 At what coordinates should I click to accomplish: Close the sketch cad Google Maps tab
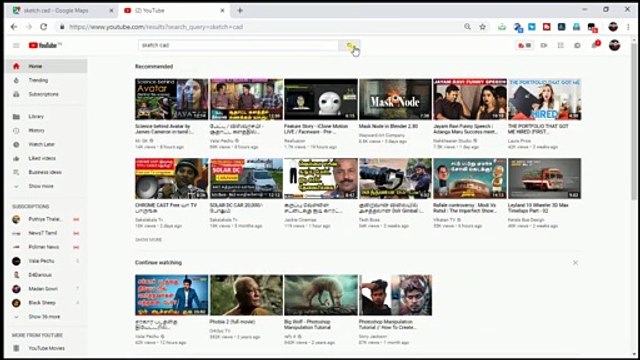[x=111, y=11]
